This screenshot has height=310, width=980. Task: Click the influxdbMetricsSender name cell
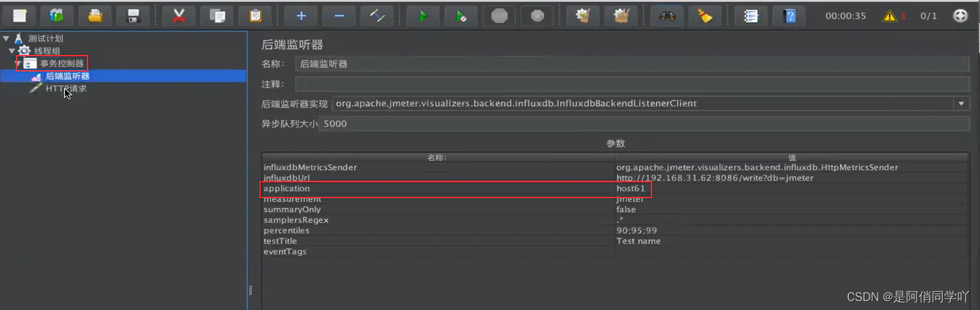pyautogui.click(x=439, y=167)
